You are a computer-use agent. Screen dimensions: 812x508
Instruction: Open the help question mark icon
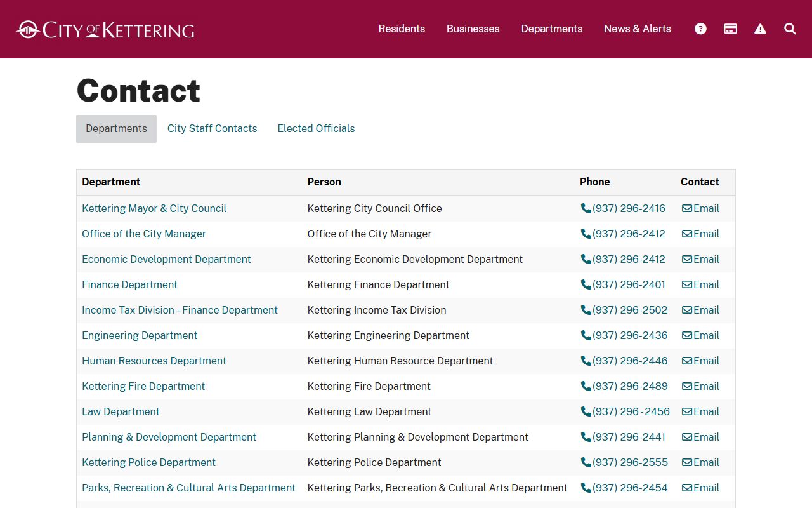(700, 29)
